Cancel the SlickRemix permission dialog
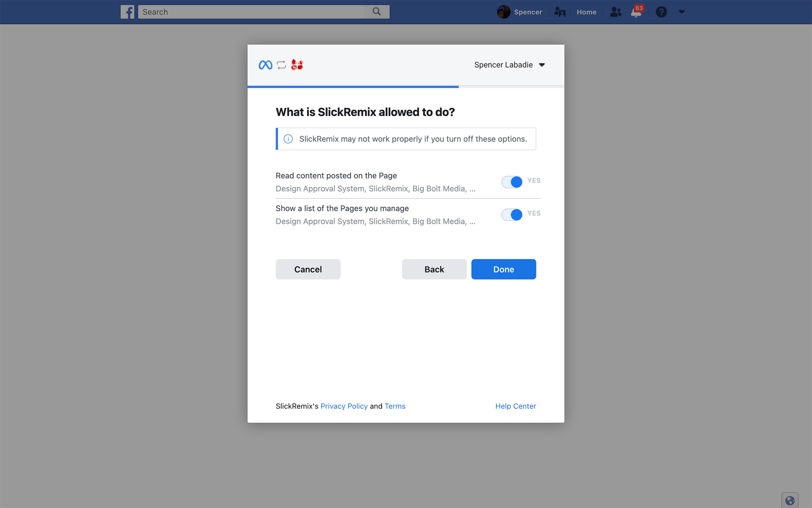Viewport: 812px width, 508px height. (308, 269)
